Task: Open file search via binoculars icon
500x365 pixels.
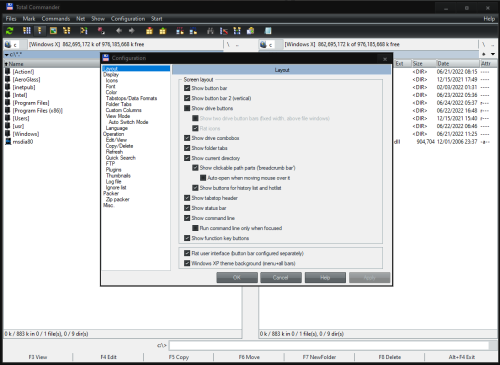Action: (210, 31)
